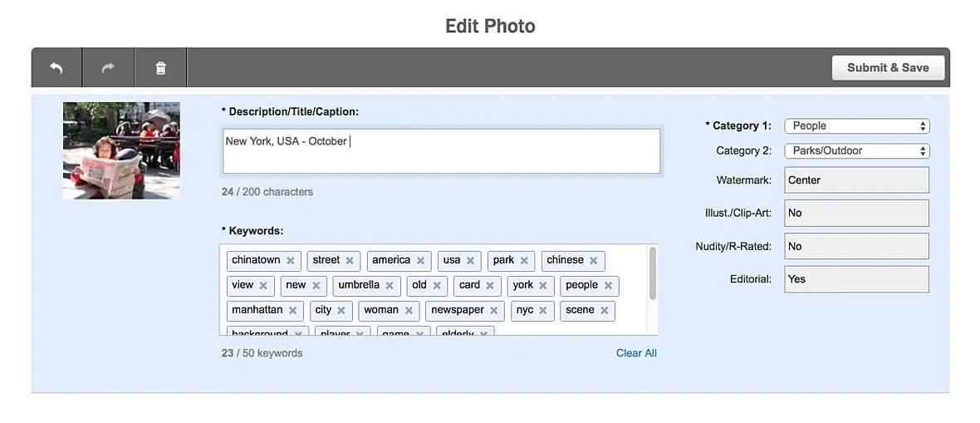980x423 pixels.
Task: Remove the 'people' keyword tag
Action: pyautogui.click(x=609, y=286)
